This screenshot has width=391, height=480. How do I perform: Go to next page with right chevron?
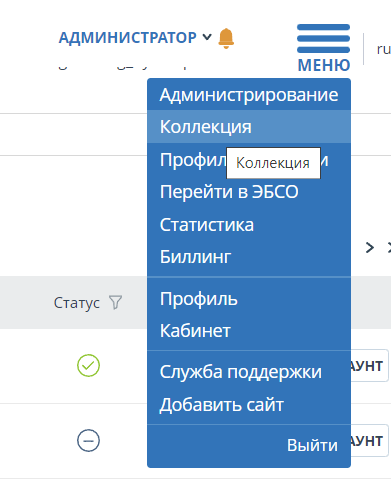(369, 248)
